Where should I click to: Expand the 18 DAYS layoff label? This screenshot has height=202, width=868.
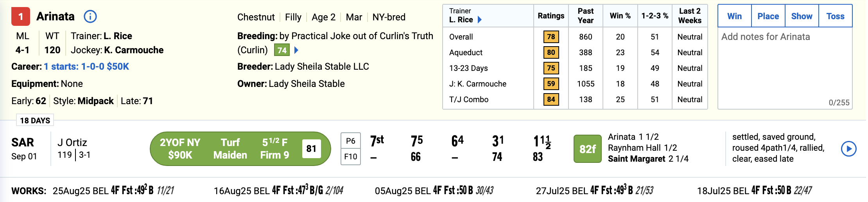35,120
